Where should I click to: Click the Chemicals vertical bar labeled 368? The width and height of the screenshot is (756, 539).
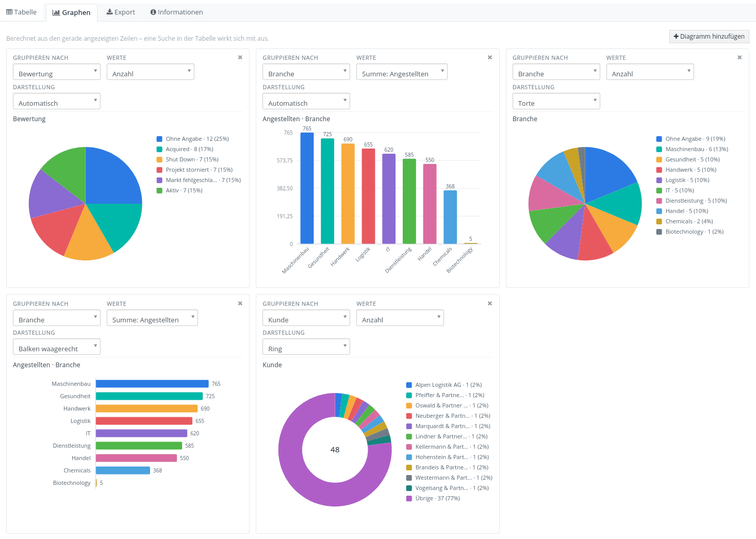tap(450, 217)
